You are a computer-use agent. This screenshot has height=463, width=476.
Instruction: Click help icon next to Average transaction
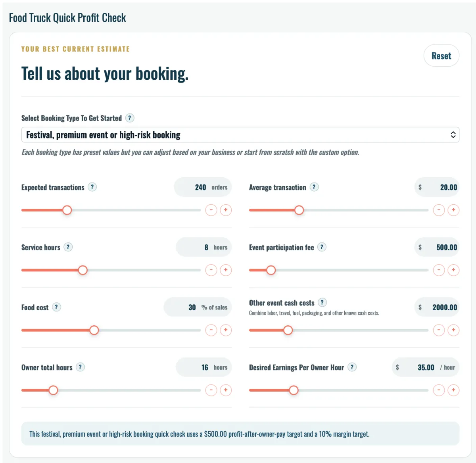pyautogui.click(x=314, y=187)
